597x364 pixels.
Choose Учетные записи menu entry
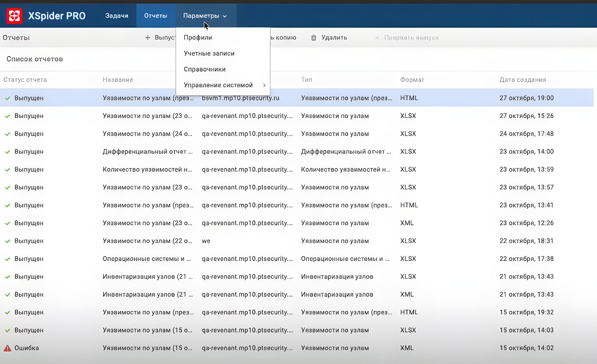tap(209, 53)
